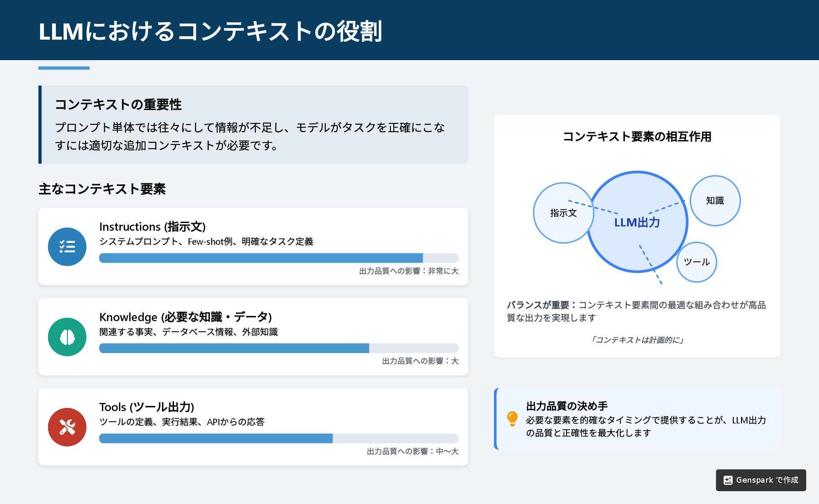Image resolution: width=819 pixels, height=504 pixels.
Task: Click the quote 「コンテキストは計画的に」
Action: click(637, 340)
